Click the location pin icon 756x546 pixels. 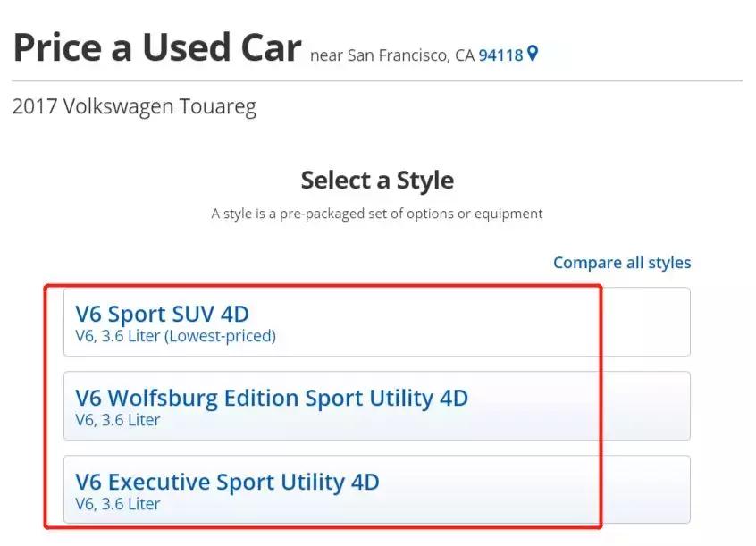coord(533,54)
